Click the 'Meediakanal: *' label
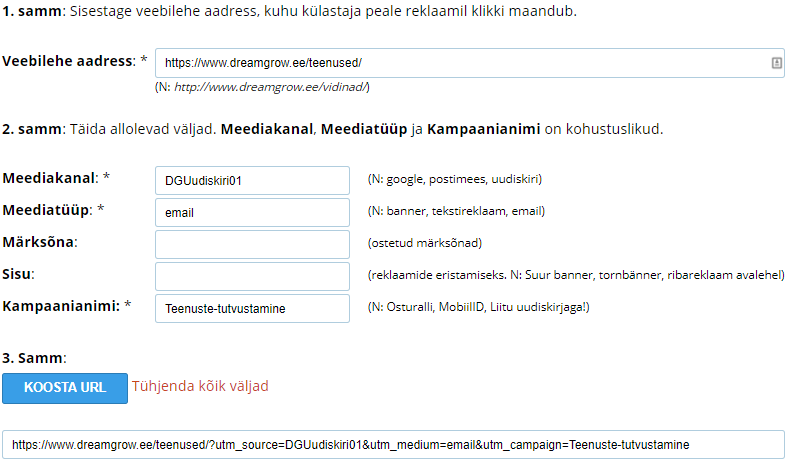This screenshot has height=463, width=789. coord(56,178)
